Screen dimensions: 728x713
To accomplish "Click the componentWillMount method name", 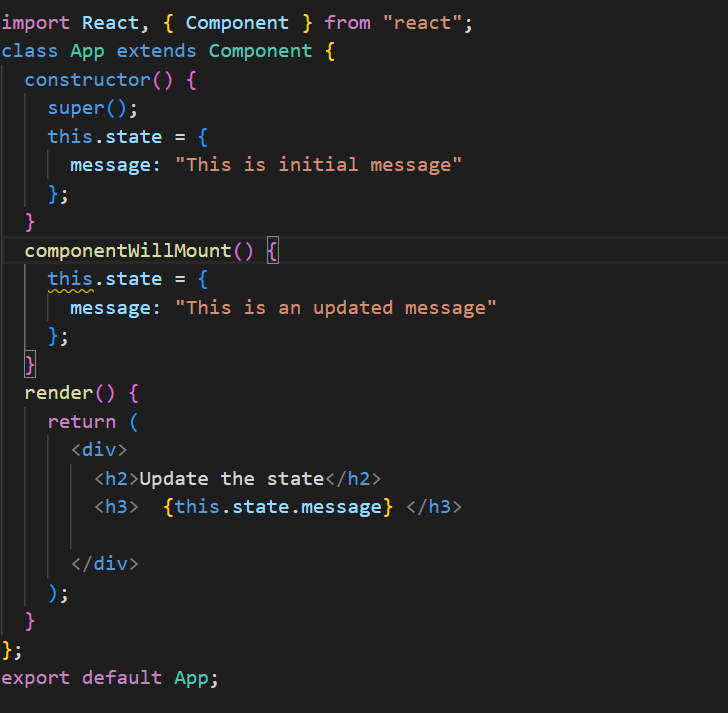I will pyautogui.click(x=128, y=251).
